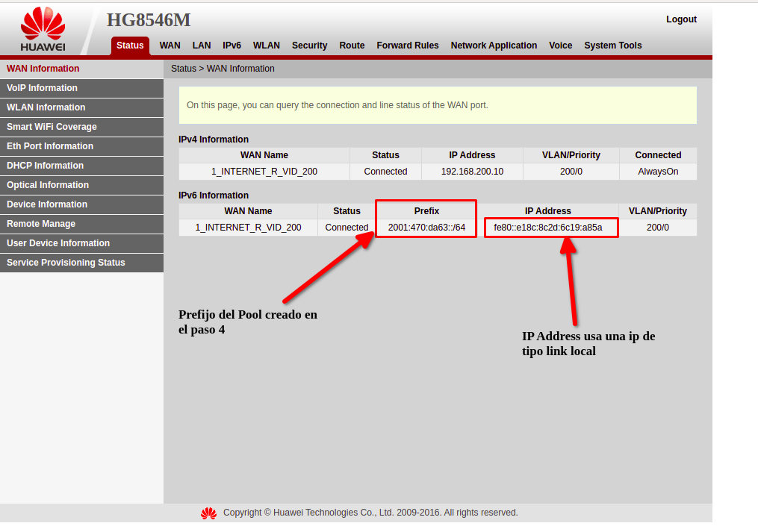The height and width of the screenshot is (532, 758).
Task: Click the Huawei icon in footer
Action: (208, 513)
